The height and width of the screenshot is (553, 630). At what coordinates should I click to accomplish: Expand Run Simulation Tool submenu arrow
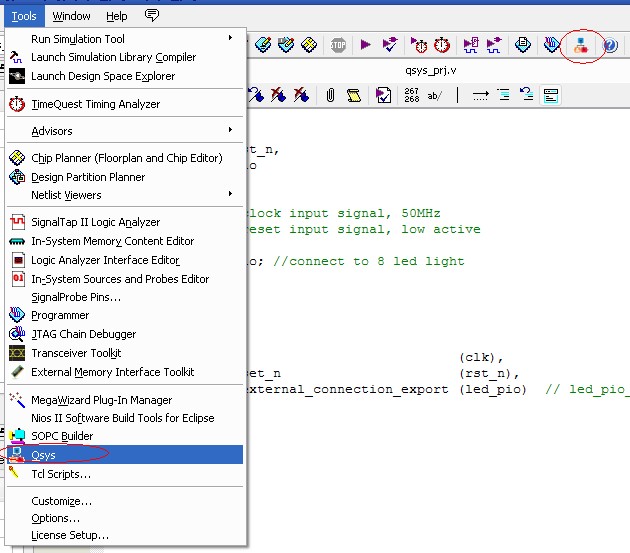pyautogui.click(x=230, y=38)
